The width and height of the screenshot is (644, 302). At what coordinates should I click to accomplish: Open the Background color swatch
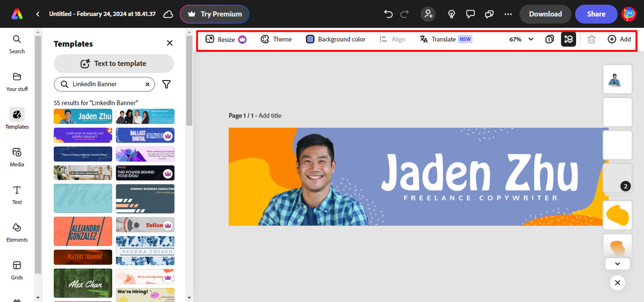(x=310, y=39)
